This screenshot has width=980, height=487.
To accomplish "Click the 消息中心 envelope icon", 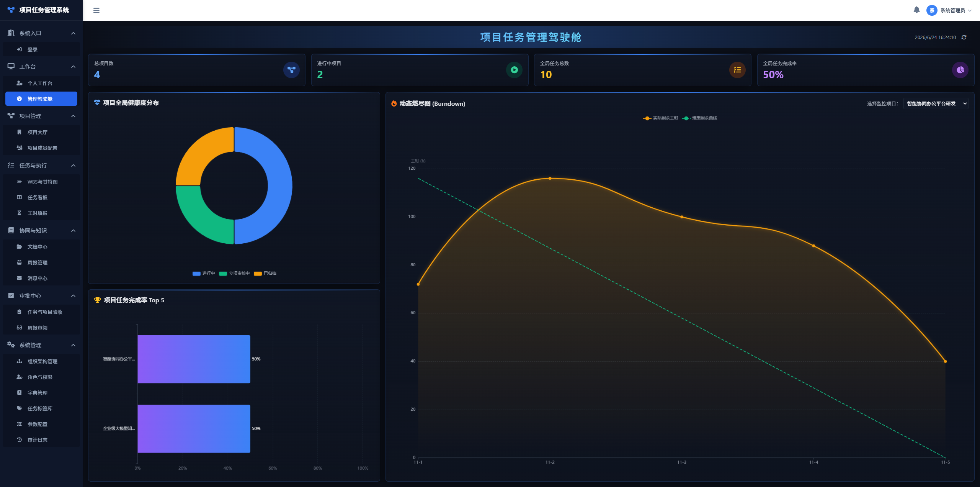I will coord(19,278).
